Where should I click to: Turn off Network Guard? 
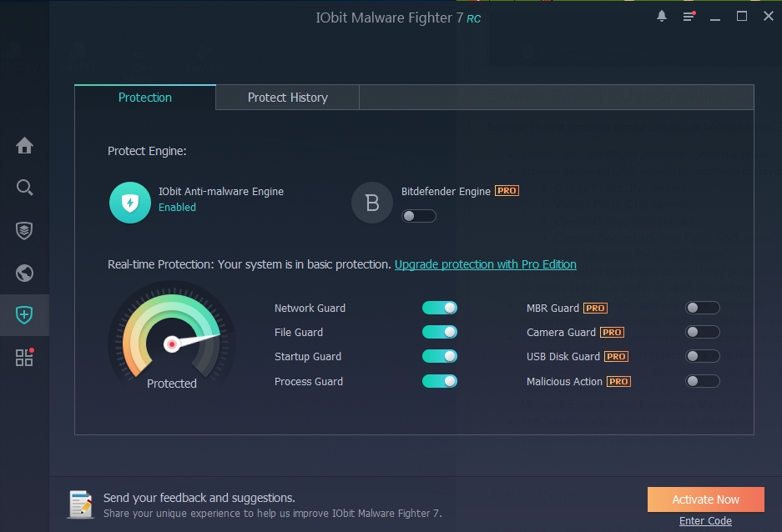point(439,308)
